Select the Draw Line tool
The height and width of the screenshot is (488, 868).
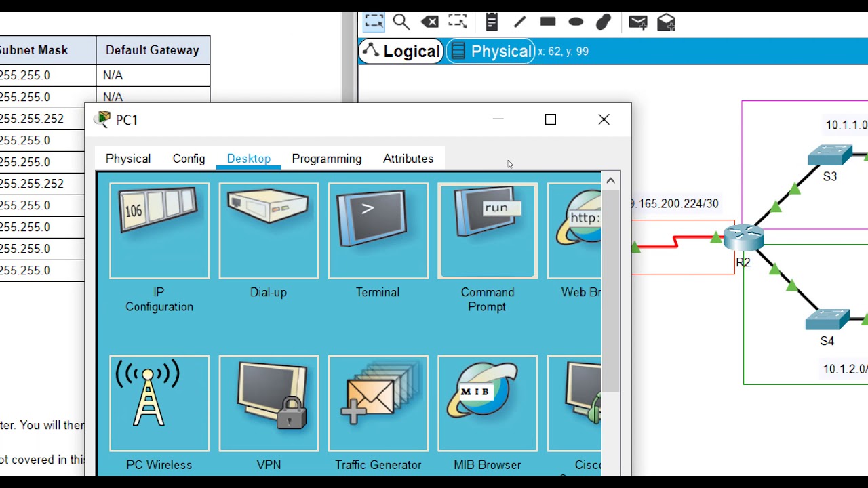pos(519,22)
